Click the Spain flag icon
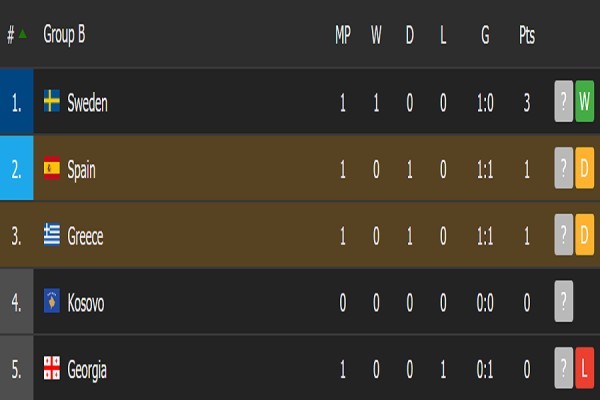 (52, 168)
